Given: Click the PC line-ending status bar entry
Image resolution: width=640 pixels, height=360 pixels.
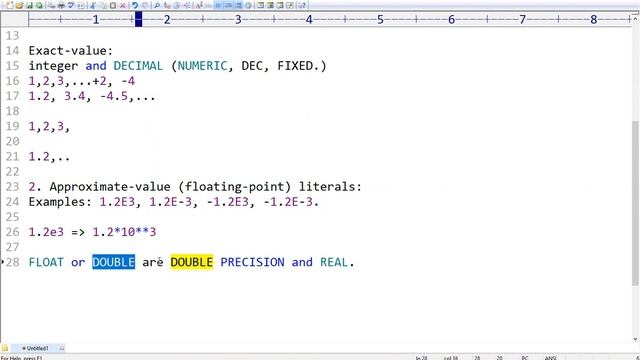Looking at the screenshot, I should [525, 358].
